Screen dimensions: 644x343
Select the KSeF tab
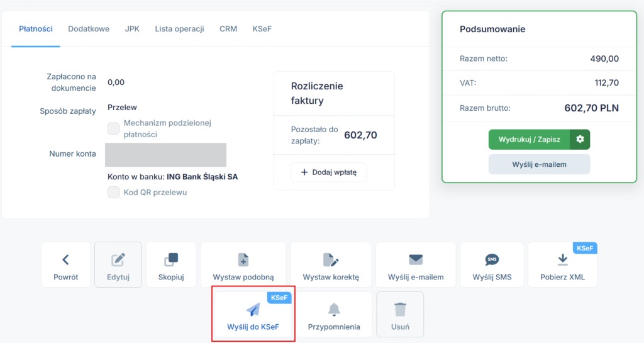(x=262, y=29)
